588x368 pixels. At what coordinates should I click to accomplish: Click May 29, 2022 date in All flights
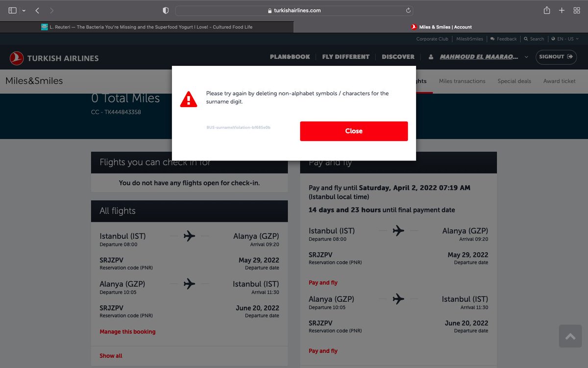pyautogui.click(x=259, y=260)
